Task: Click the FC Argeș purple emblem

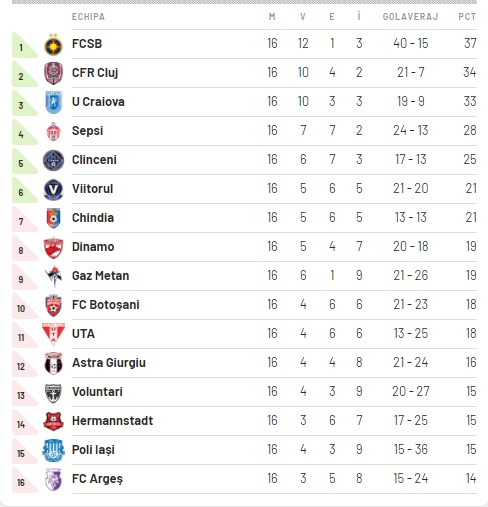Action: [53, 479]
